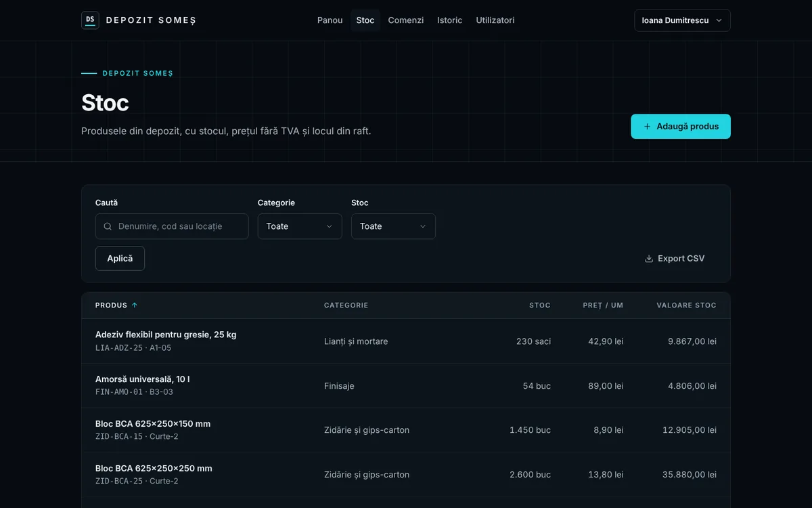
Task: Click the Adaugă produs button
Action: point(681,127)
